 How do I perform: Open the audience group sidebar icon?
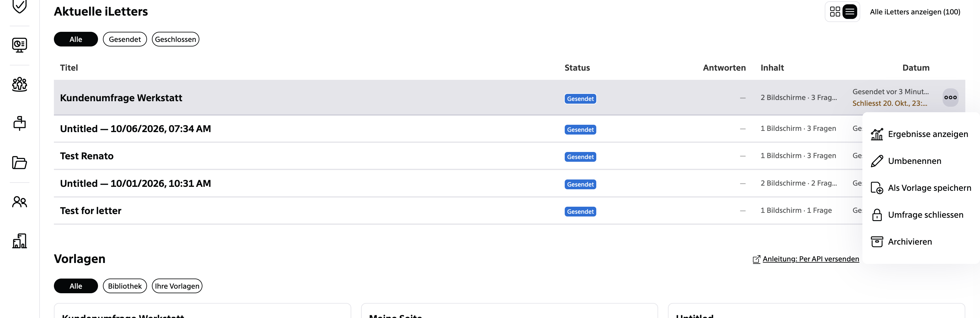pos(19,84)
